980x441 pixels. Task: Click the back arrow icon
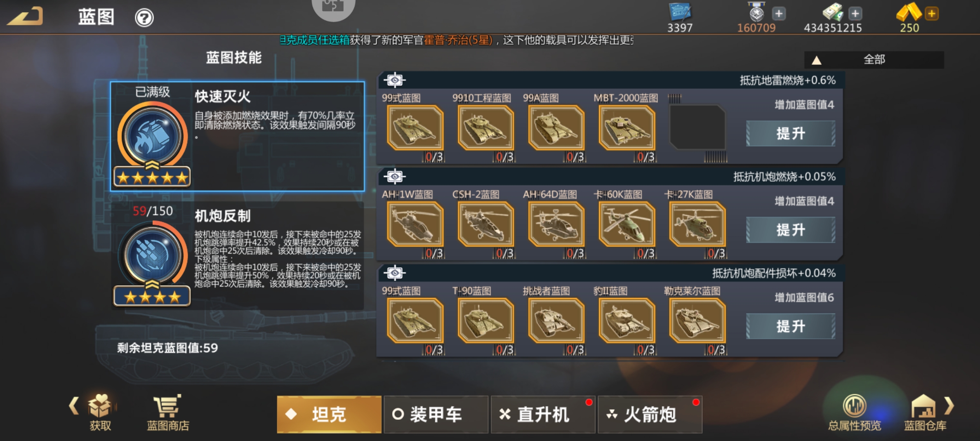tap(25, 16)
